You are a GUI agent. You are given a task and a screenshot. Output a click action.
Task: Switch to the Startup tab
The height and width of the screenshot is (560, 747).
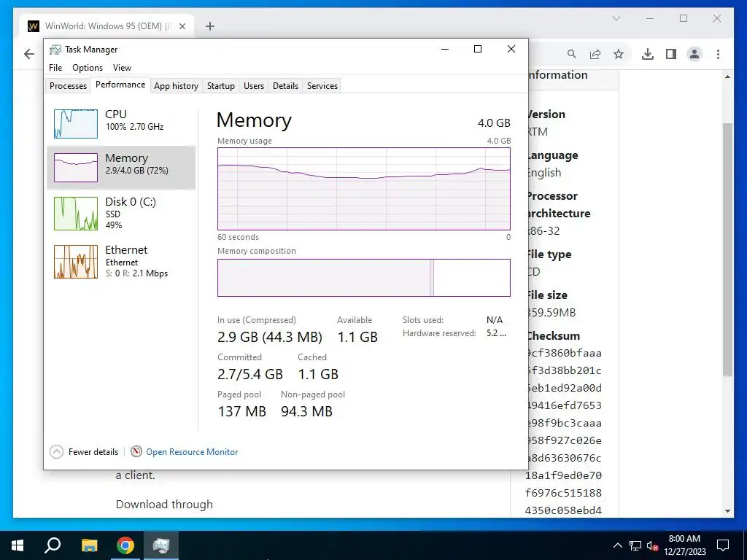tap(220, 86)
